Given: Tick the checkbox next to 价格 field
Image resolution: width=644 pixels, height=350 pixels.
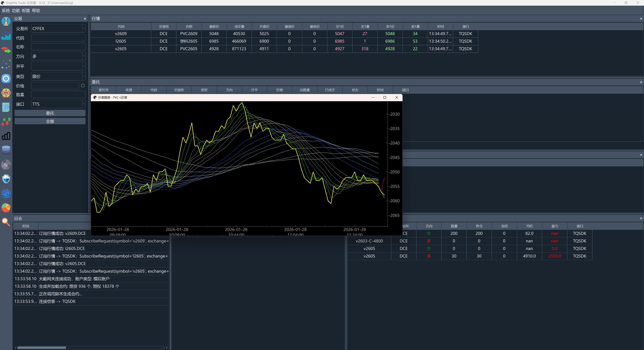Looking at the screenshot, I should click(x=83, y=86).
